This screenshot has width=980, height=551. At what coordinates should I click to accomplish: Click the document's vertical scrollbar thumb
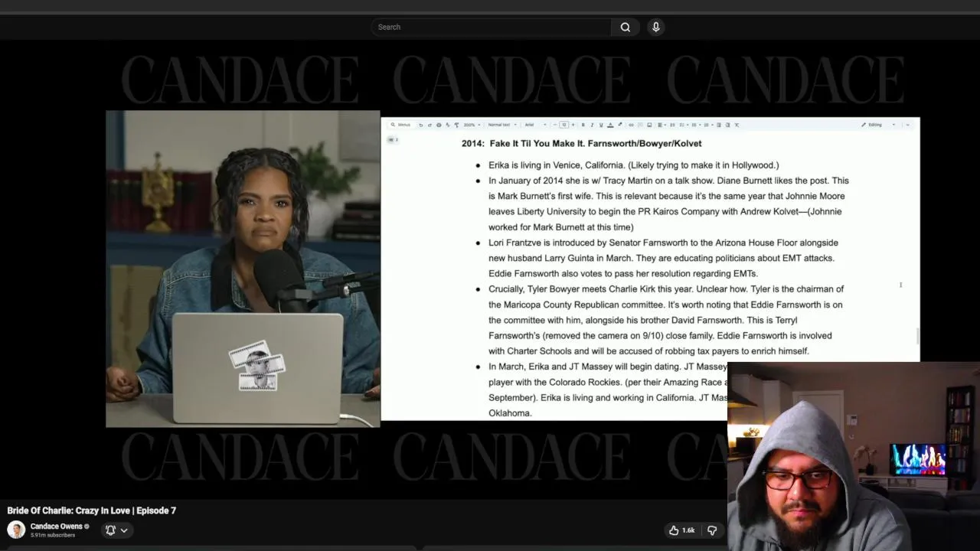(917, 335)
